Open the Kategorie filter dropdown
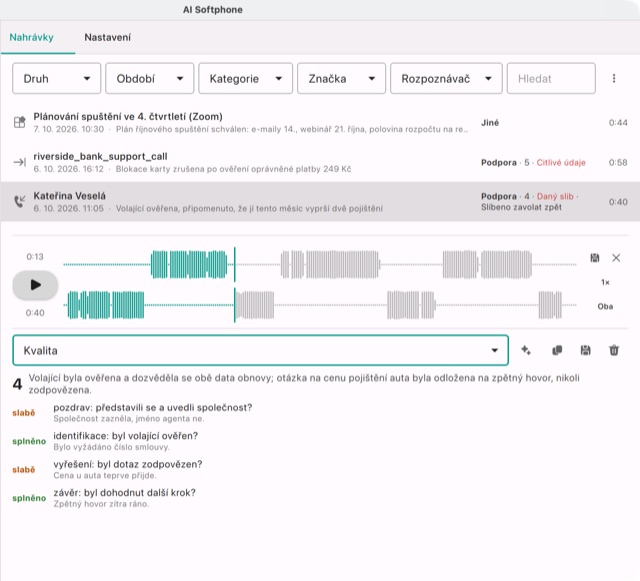This screenshot has width=640, height=581. tap(245, 78)
